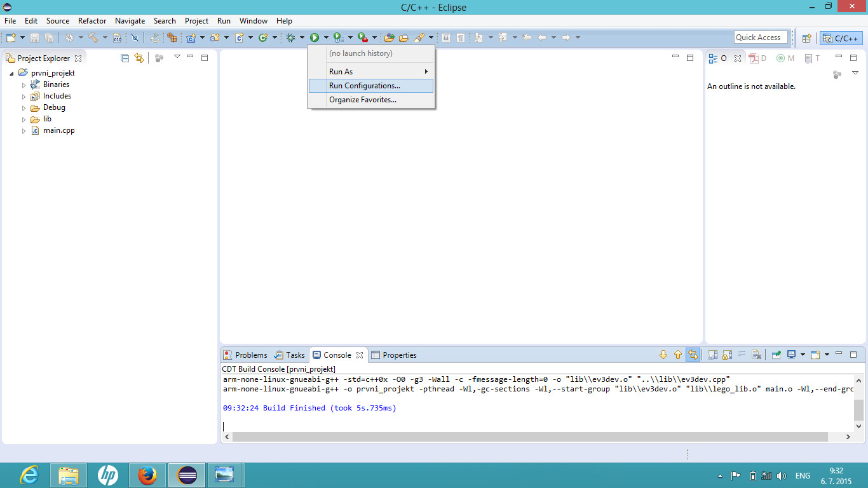
Task: Toggle the console's highlighted yellow arrows button
Action: [x=693, y=355]
